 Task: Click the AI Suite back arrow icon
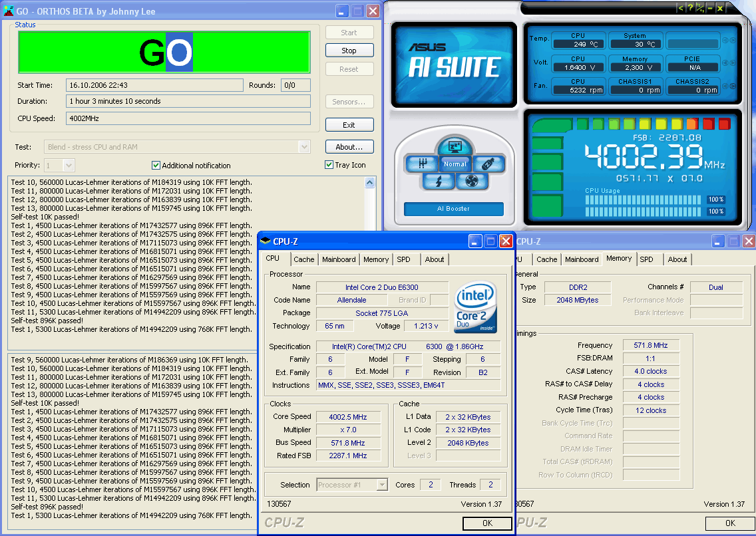tap(680, 8)
